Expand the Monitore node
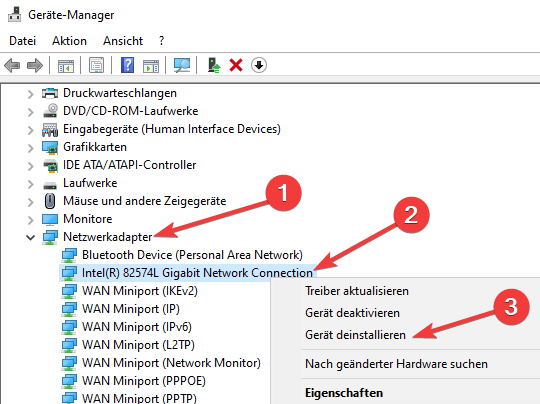540x404 pixels. (31, 220)
